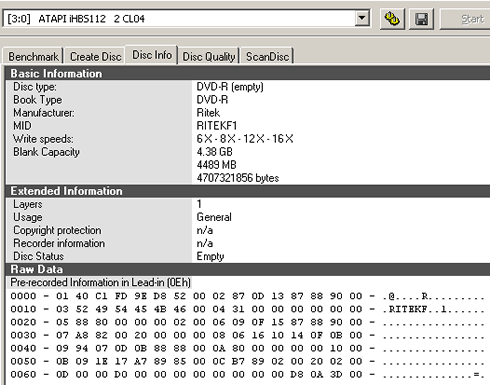The width and height of the screenshot is (490, 385).
Task: Select the 'Ritek' manufacturer value
Action: (x=208, y=113)
